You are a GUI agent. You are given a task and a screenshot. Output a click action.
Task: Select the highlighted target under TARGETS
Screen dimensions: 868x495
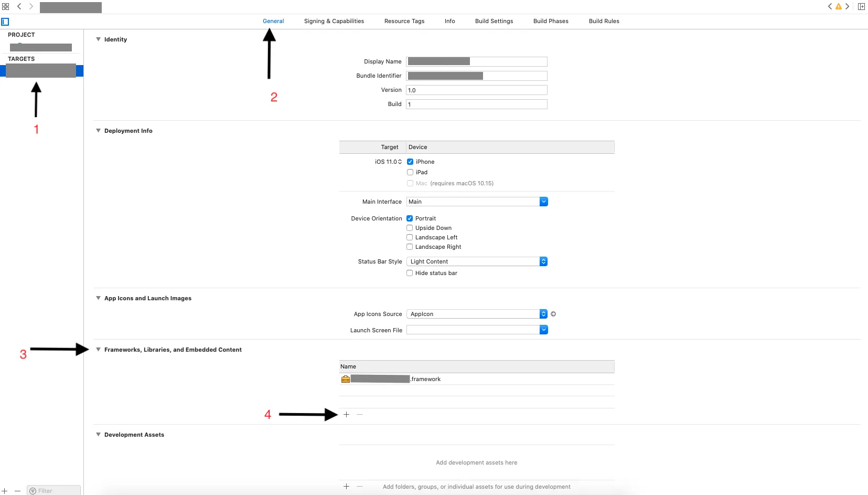[x=41, y=71]
